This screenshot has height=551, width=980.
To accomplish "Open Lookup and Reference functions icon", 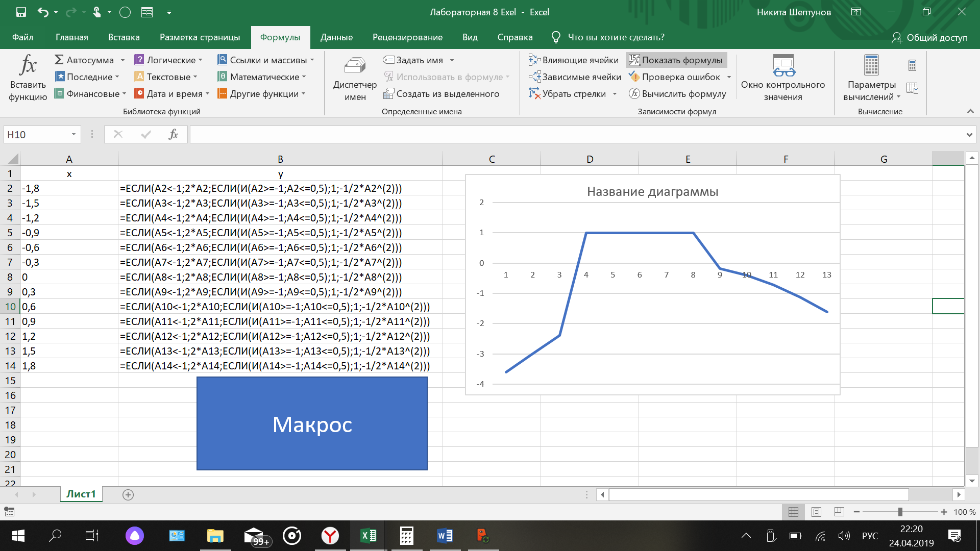I will point(222,60).
